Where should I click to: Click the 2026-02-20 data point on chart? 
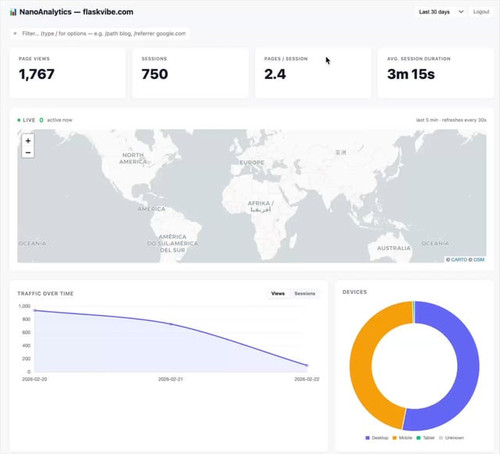pos(35,310)
